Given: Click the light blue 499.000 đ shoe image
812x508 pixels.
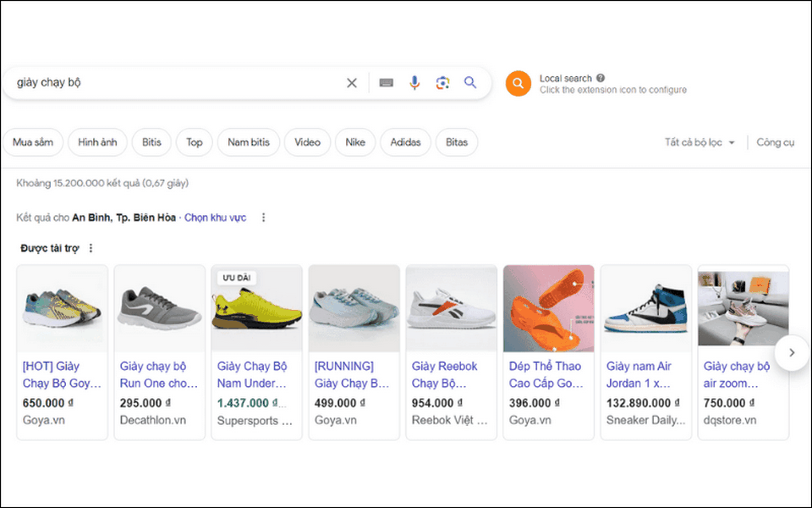Looking at the screenshot, I should click(x=354, y=308).
